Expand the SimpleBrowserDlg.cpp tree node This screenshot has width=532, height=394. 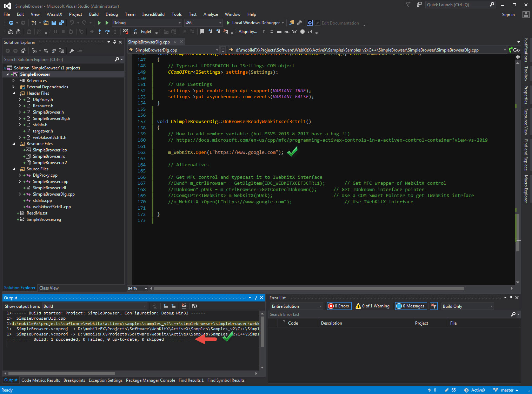[20, 194]
